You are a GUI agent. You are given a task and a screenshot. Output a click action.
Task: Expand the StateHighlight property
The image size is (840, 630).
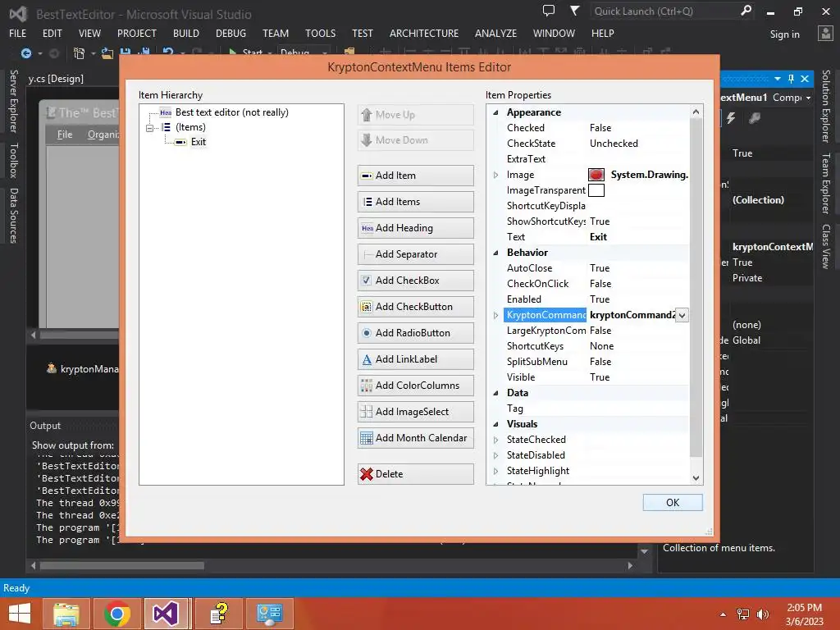pyautogui.click(x=495, y=471)
